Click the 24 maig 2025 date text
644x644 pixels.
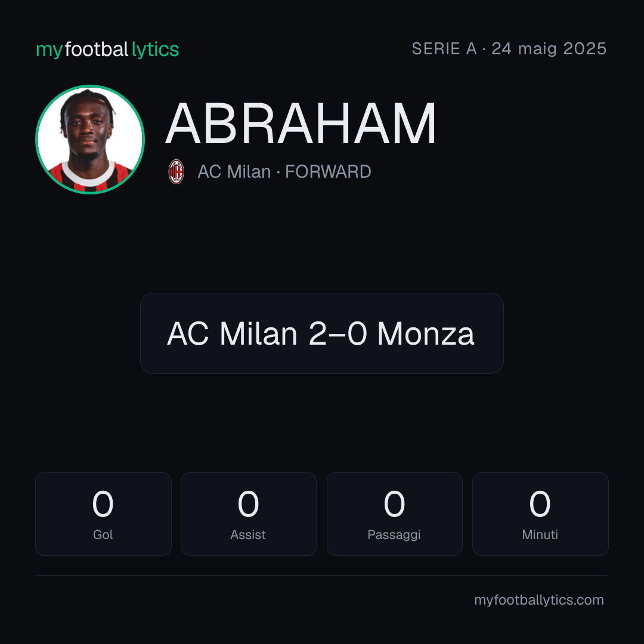pyautogui.click(x=549, y=49)
